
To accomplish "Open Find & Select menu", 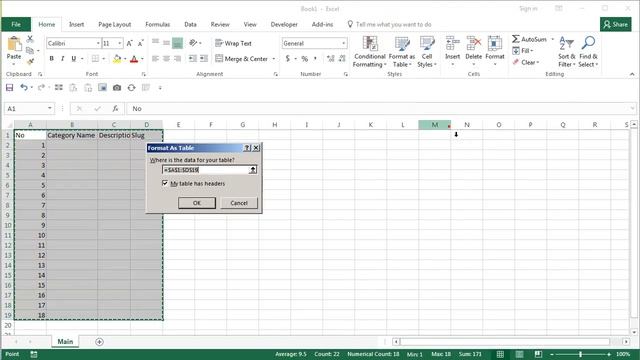I will coord(588,52).
